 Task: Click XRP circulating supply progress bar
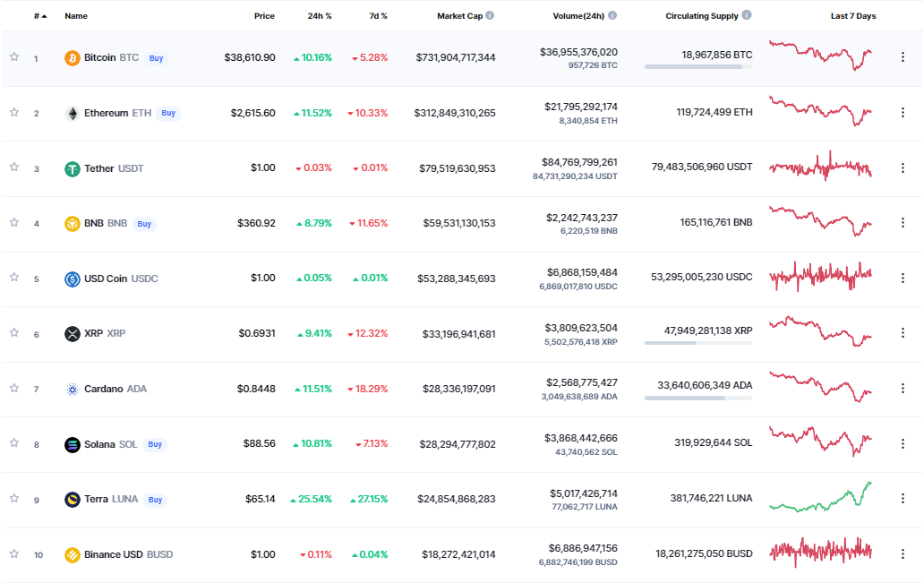click(x=698, y=343)
